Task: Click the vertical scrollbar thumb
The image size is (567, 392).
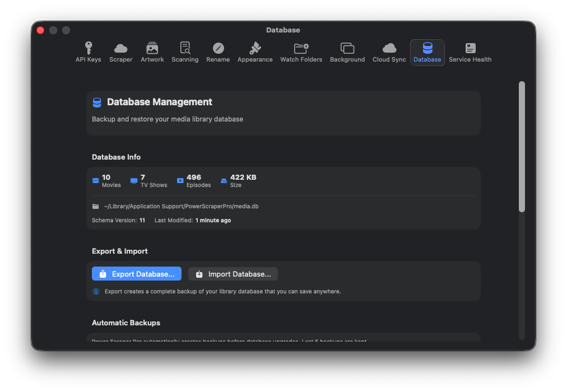Action: [x=522, y=147]
